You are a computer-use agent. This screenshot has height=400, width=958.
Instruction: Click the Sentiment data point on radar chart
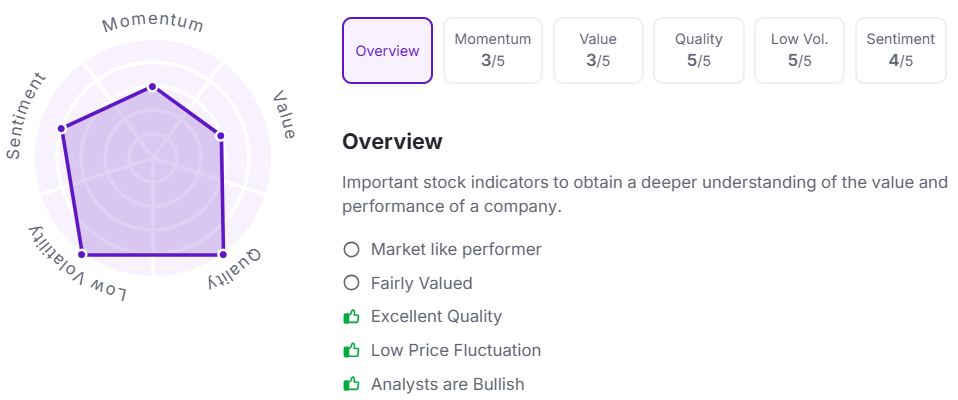61,128
